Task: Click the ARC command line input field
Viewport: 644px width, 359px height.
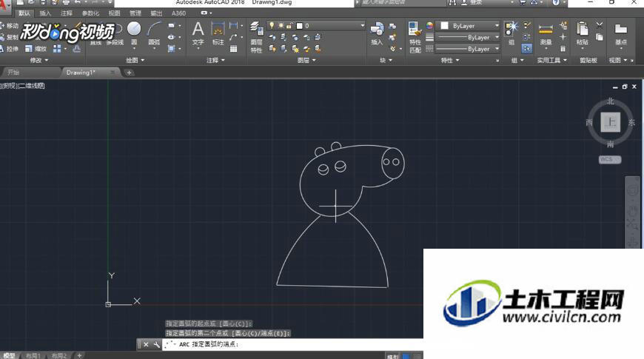Action: (292, 345)
